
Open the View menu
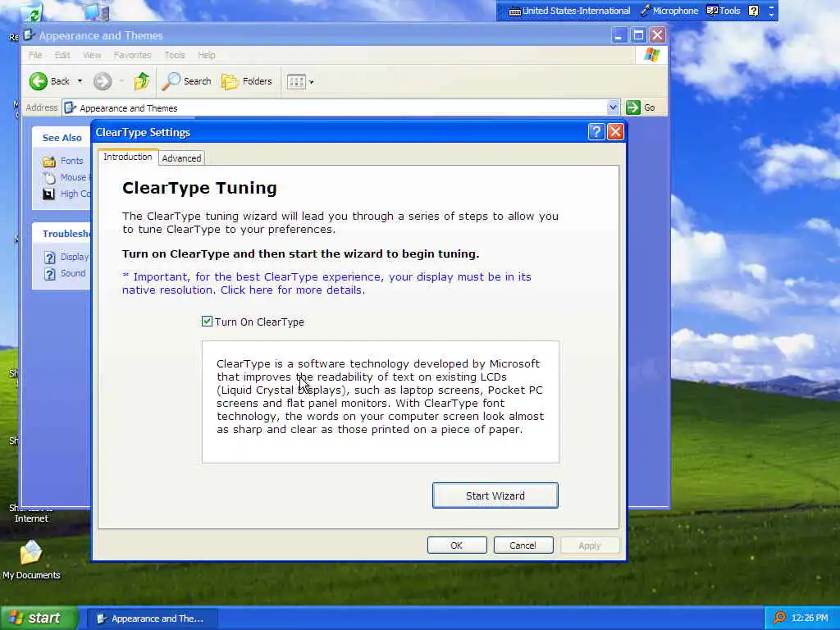click(92, 55)
